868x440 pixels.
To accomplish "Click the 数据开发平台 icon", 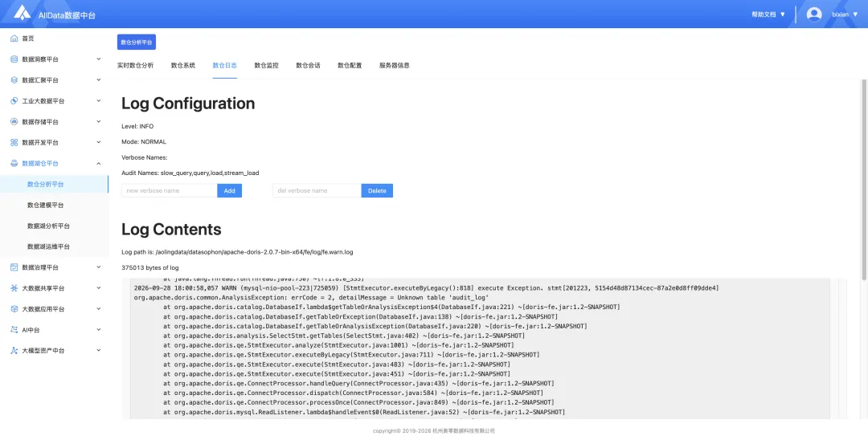I will pyautogui.click(x=14, y=143).
